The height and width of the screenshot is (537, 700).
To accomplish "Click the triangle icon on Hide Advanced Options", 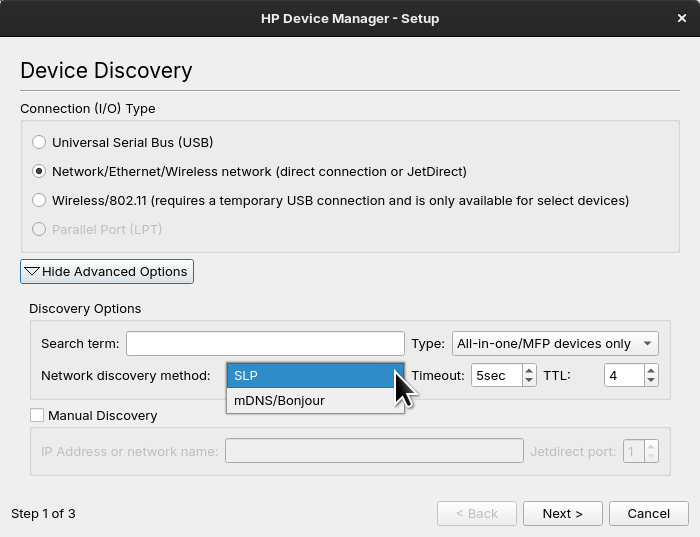I will coord(32,271).
